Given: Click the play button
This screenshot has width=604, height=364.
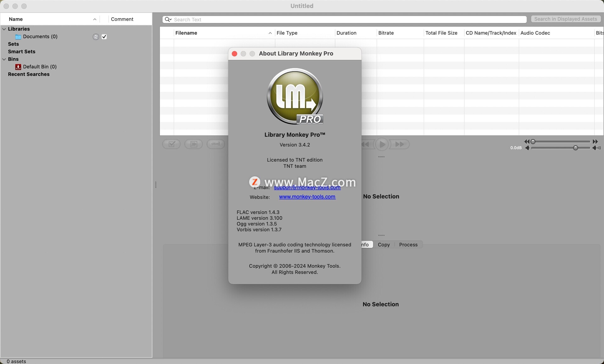Looking at the screenshot, I should coord(382,144).
